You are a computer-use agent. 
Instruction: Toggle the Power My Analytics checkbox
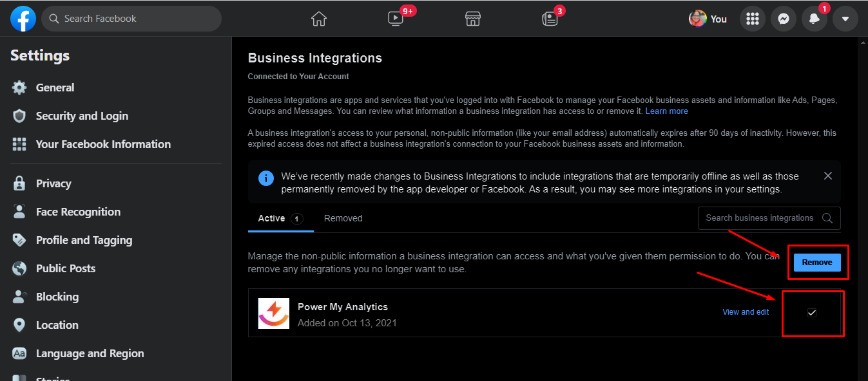(x=812, y=313)
